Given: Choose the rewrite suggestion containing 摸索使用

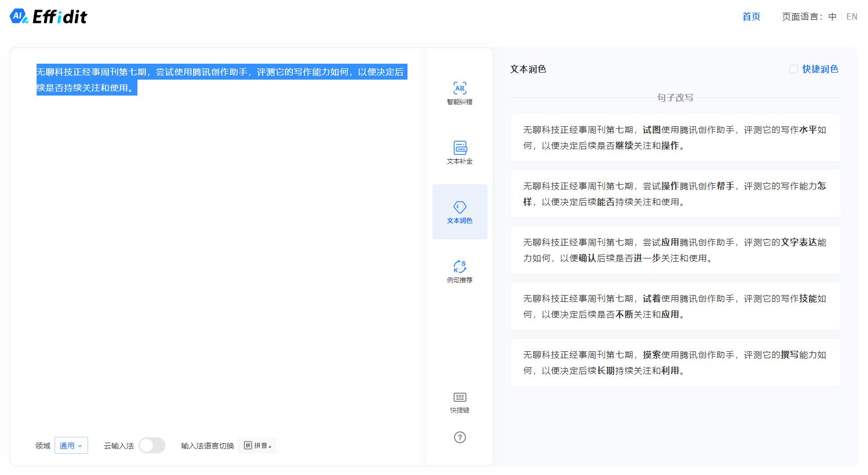Looking at the screenshot, I should pos(675,362).
